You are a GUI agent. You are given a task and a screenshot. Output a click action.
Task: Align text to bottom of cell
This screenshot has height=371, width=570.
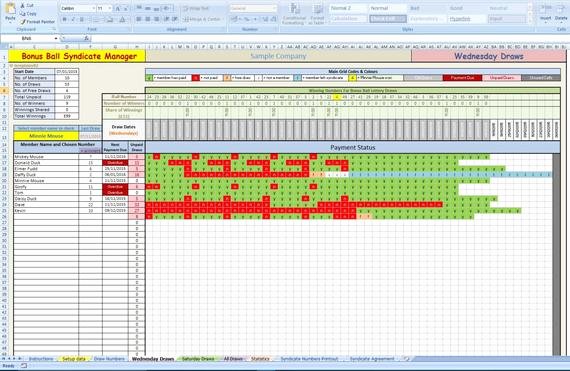pos(156,8)
